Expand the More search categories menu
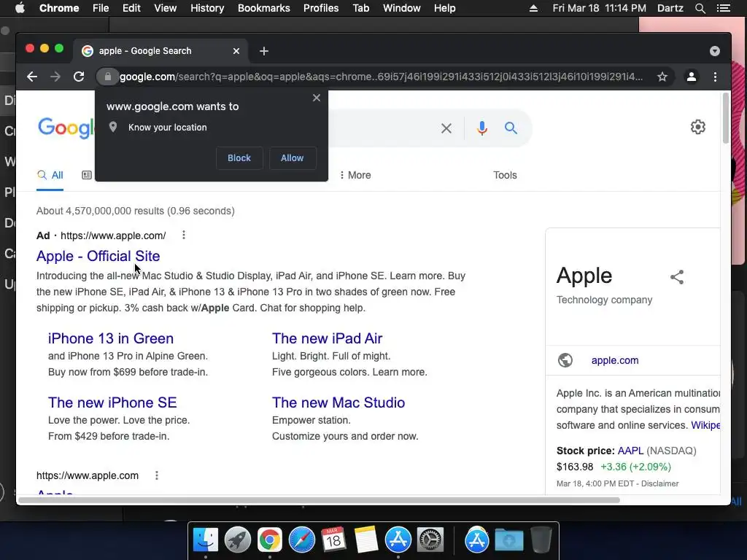Viewport: 747px width, 560px height. tap(355, 175)
